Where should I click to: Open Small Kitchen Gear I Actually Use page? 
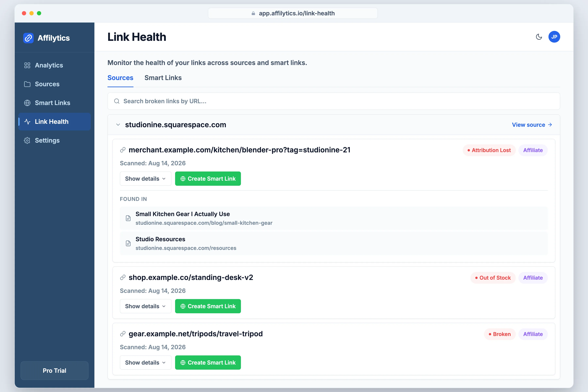[334, 218]
